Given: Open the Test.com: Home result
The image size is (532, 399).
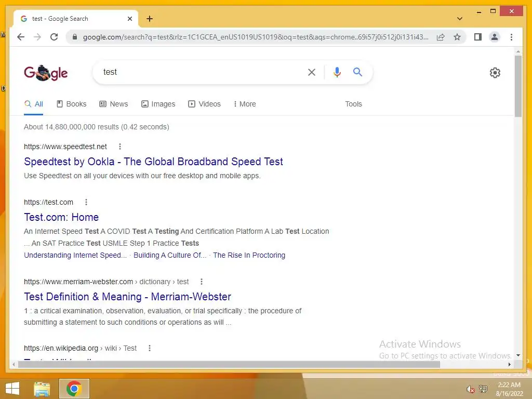Looking at the screenshot, I should pos(61,217).
